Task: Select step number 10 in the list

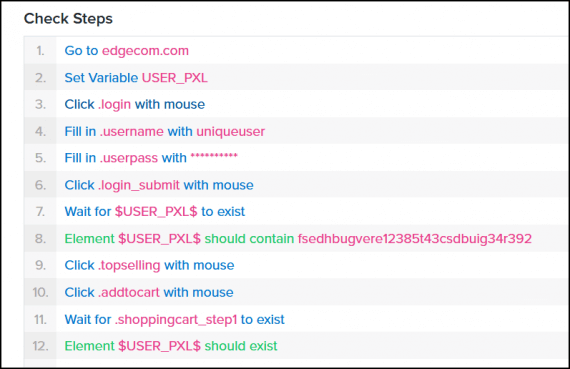Action: point(40,292)
